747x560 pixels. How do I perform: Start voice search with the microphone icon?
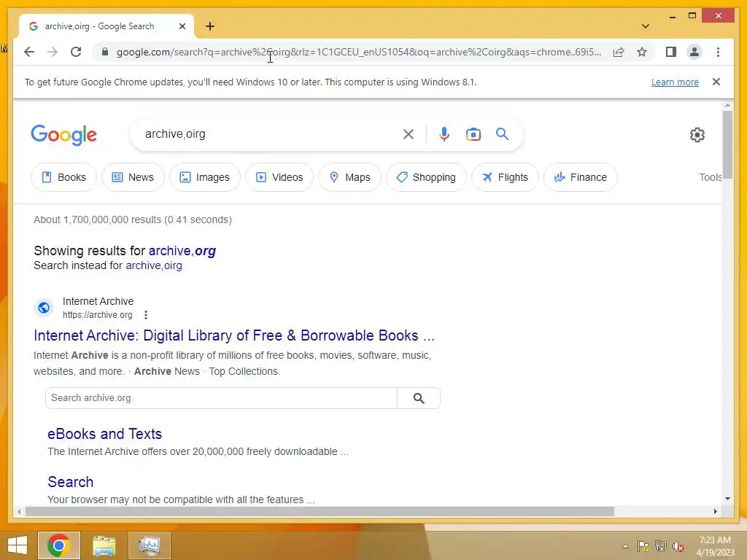pyautogui.click(x=444, y=134)
